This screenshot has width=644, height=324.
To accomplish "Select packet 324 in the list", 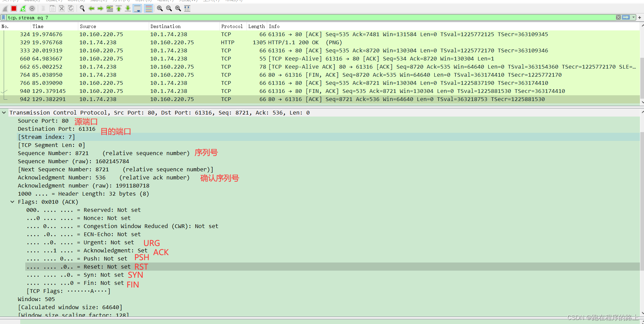I will tap(320, 34).
